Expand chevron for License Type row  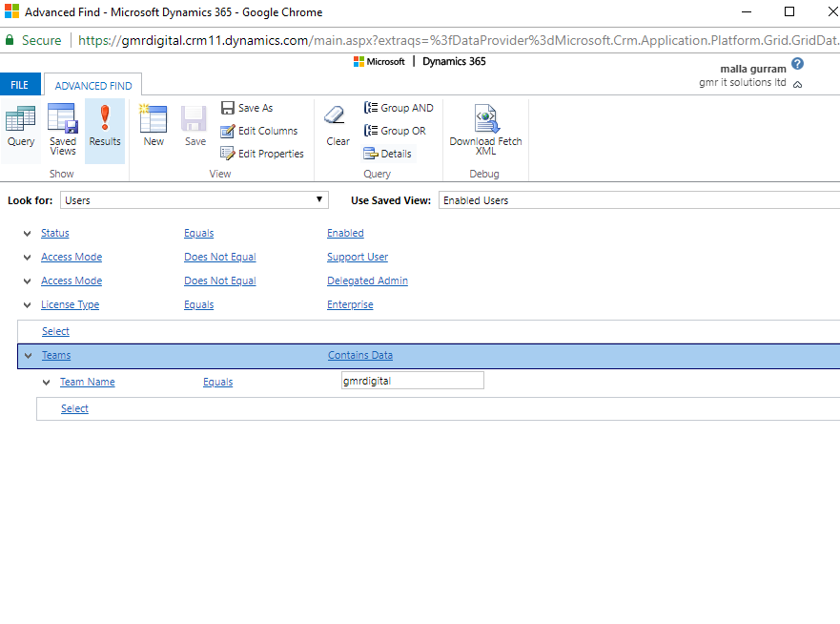tap(28, 305)
